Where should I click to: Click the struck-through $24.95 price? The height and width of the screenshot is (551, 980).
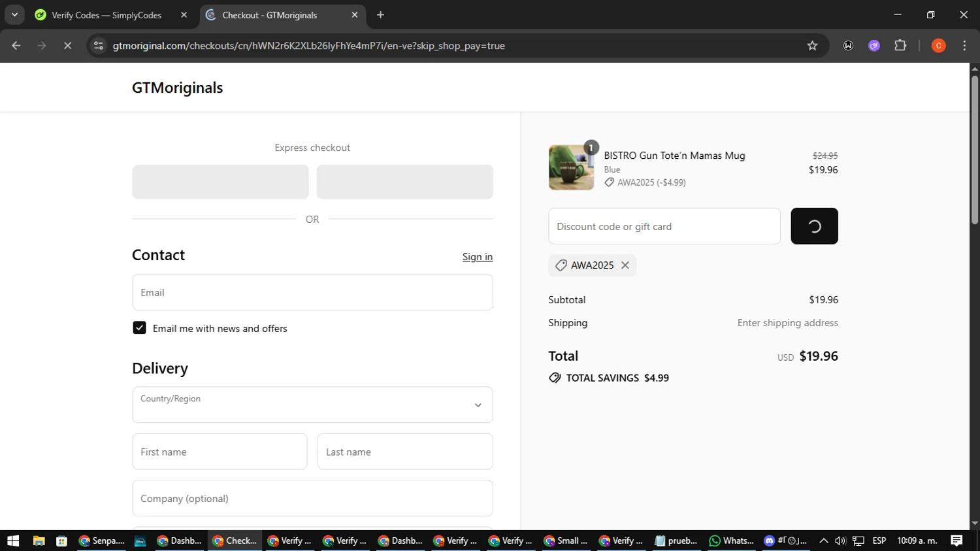825,156
